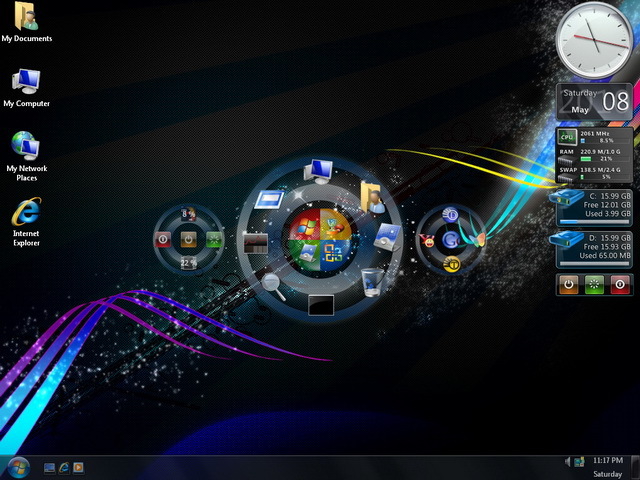
Task: Open the monitor icon atop the center dock
Action: point(319,171)
